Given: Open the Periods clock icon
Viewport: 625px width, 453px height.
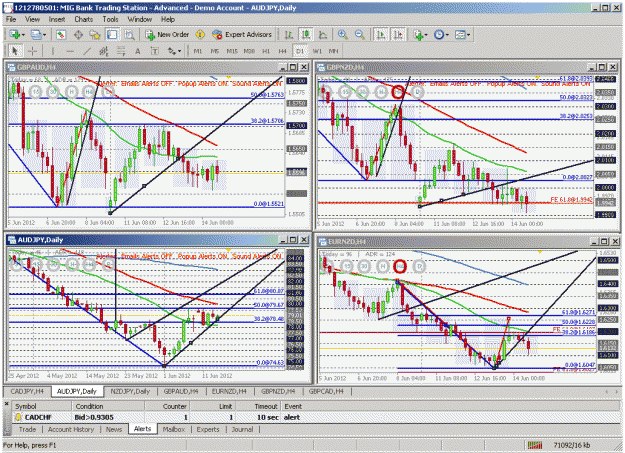Looking at the screenshot, I should 439,35.
